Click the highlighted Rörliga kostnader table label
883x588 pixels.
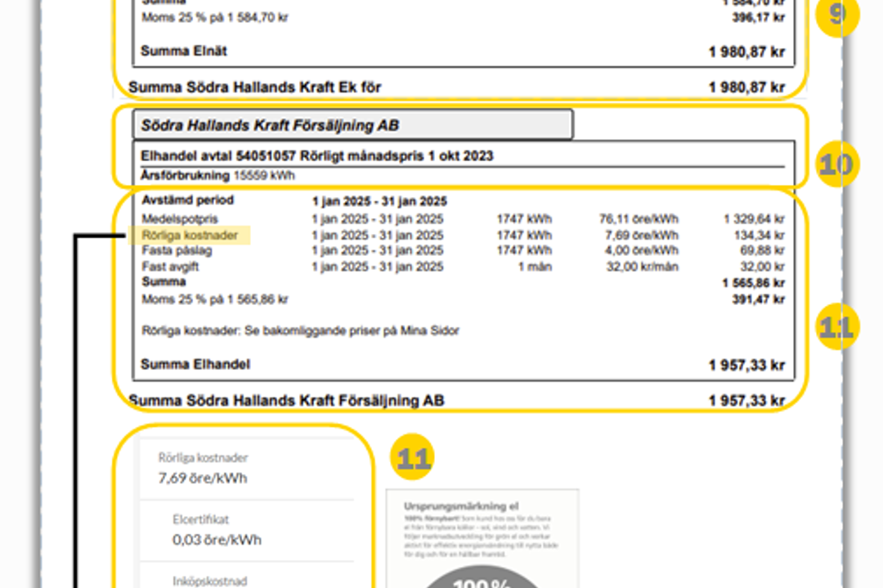(189, 236)
